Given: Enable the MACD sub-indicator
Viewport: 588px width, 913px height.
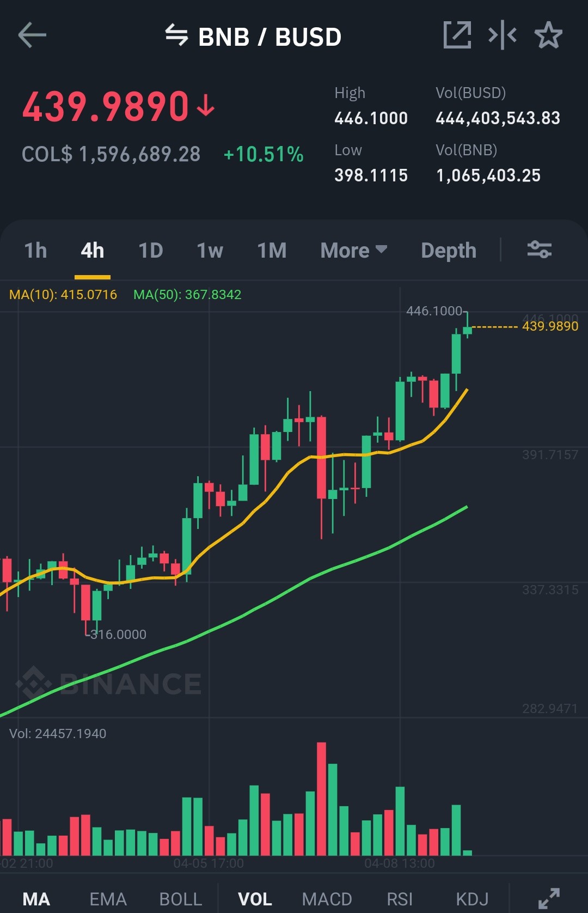Looking at the screenshot, I should tap(327, 899).
